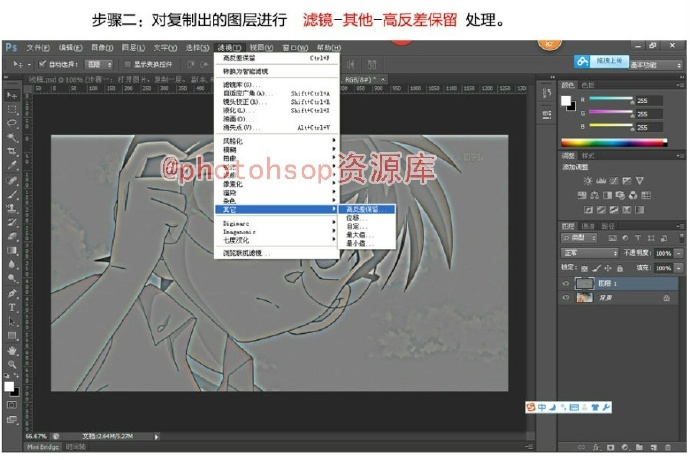Expand the Digimarc filter submenu

[x=277, y=223]
